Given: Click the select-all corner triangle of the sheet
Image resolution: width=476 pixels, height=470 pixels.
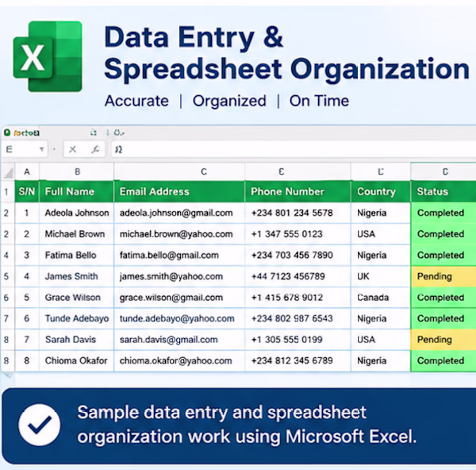Looking at the screenshot, I should pyautogui.click(x=8, y=172).
